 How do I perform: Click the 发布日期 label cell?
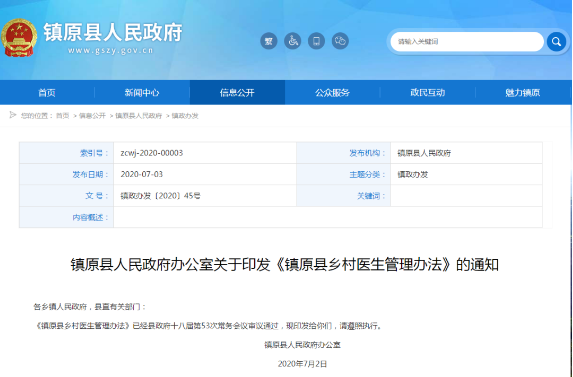[x=67, y=174]
